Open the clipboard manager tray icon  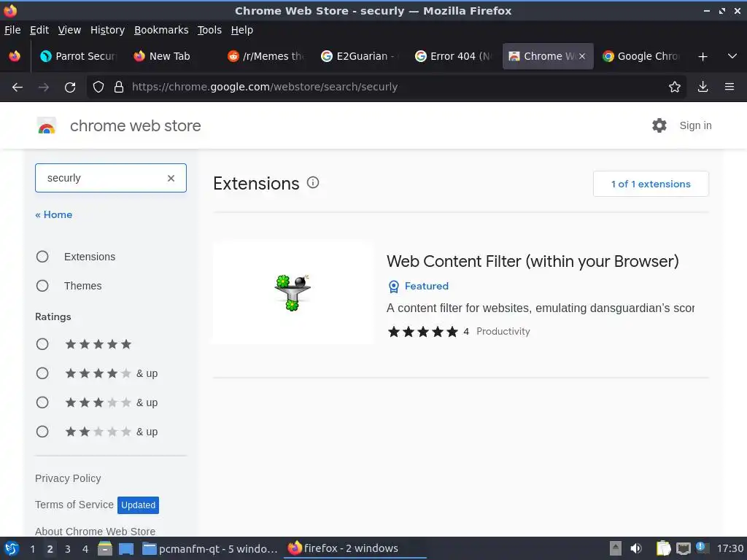tap(663, 548)
